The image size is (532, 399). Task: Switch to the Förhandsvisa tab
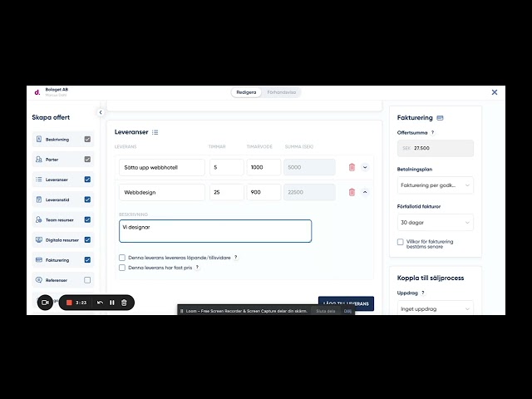[x=281, y=92]
